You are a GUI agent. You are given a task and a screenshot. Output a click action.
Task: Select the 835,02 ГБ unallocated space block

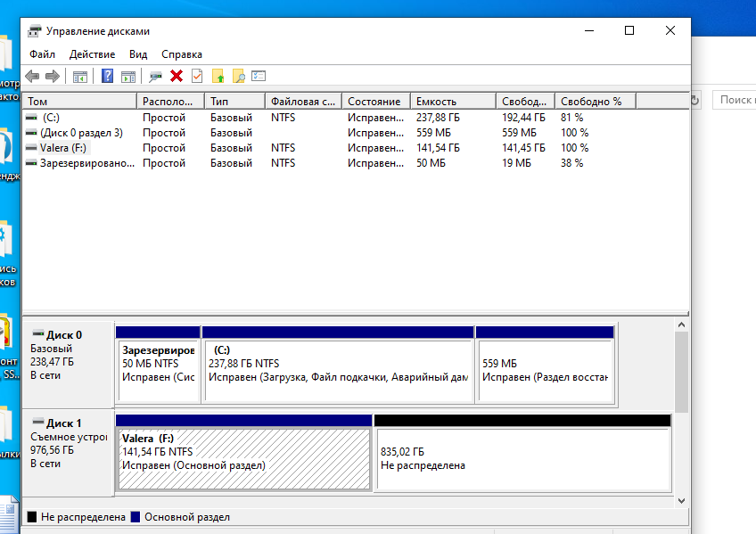[523, 453]
